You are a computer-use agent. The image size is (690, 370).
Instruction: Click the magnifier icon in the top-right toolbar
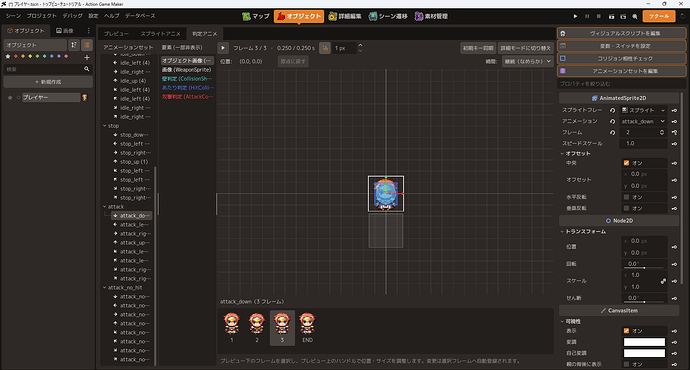[635, 16]
